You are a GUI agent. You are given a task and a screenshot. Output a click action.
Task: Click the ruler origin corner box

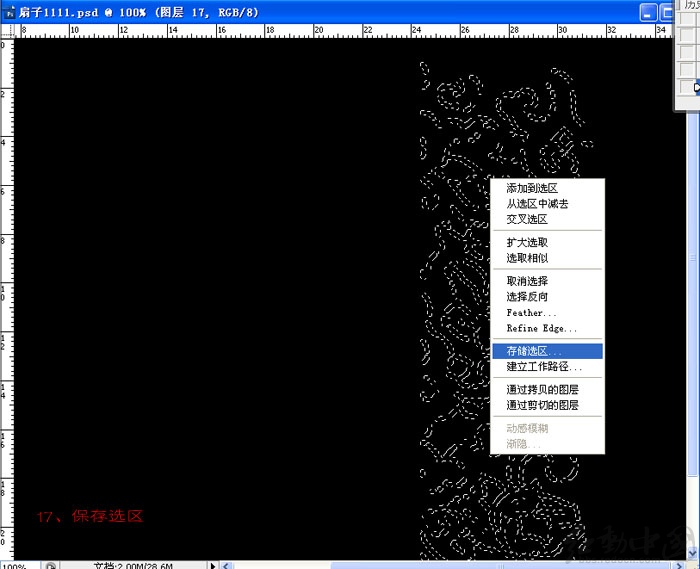(7, 31)
